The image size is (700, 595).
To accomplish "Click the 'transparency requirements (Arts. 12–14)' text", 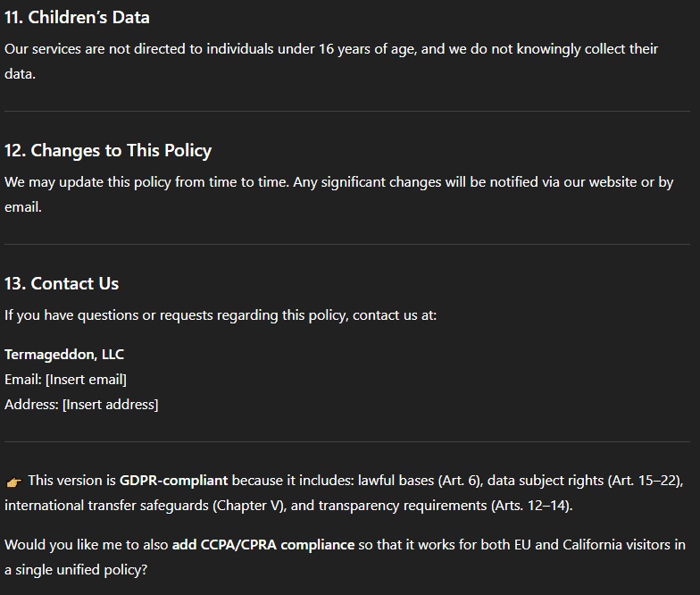I will (x=446, y=506).
